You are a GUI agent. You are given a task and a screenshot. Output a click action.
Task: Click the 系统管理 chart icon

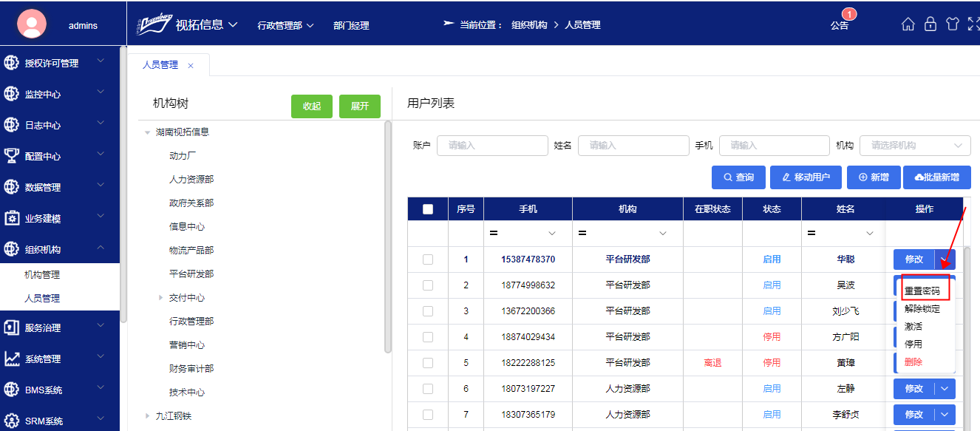tap(12, 359)
